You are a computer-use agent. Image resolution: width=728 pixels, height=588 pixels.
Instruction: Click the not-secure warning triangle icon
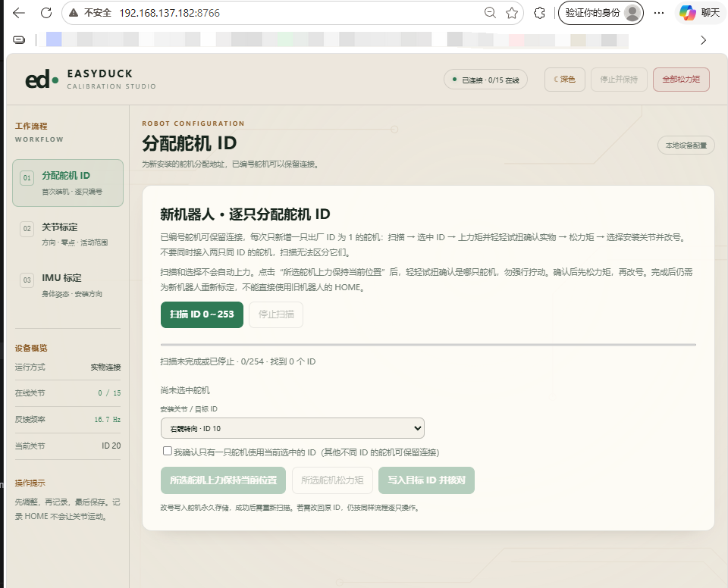74,13
